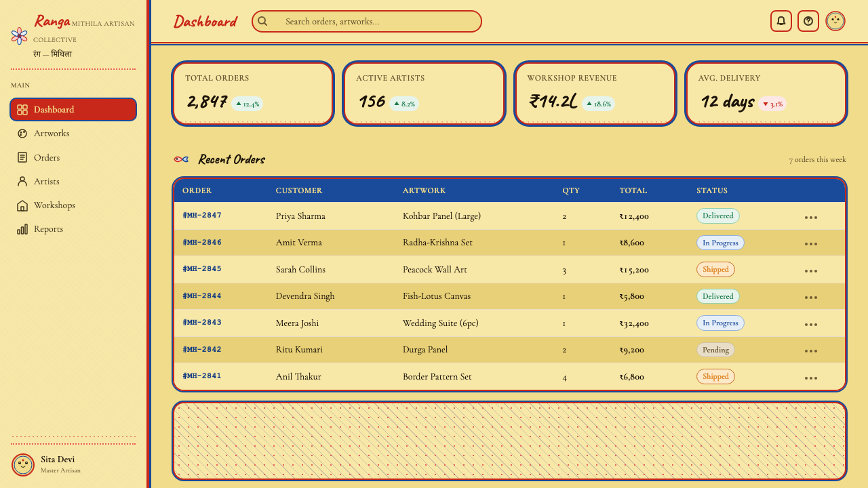Open more options for order #MH-2845
The width and height of the screenshot is (868, 488).
click(x=811, y=271)
